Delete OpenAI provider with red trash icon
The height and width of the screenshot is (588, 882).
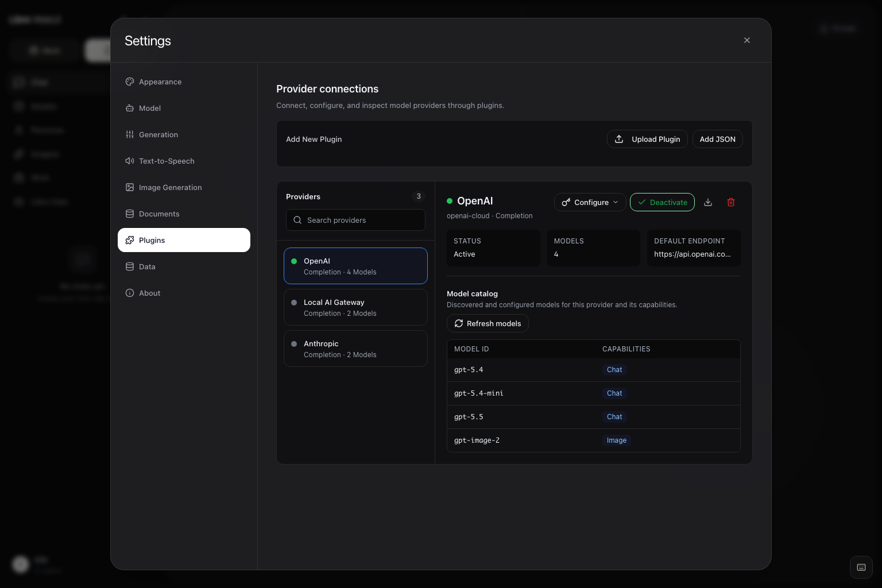(x=731, y=202)
